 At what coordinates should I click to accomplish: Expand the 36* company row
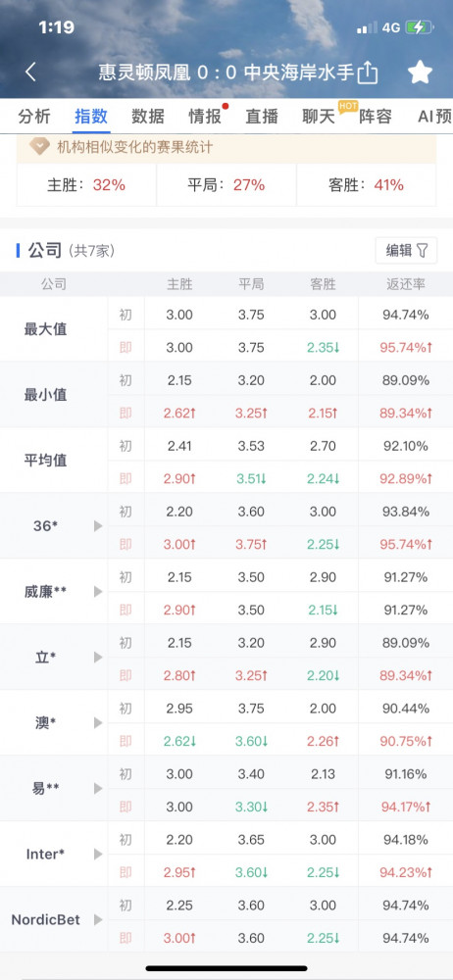click(x=98, y=526)
